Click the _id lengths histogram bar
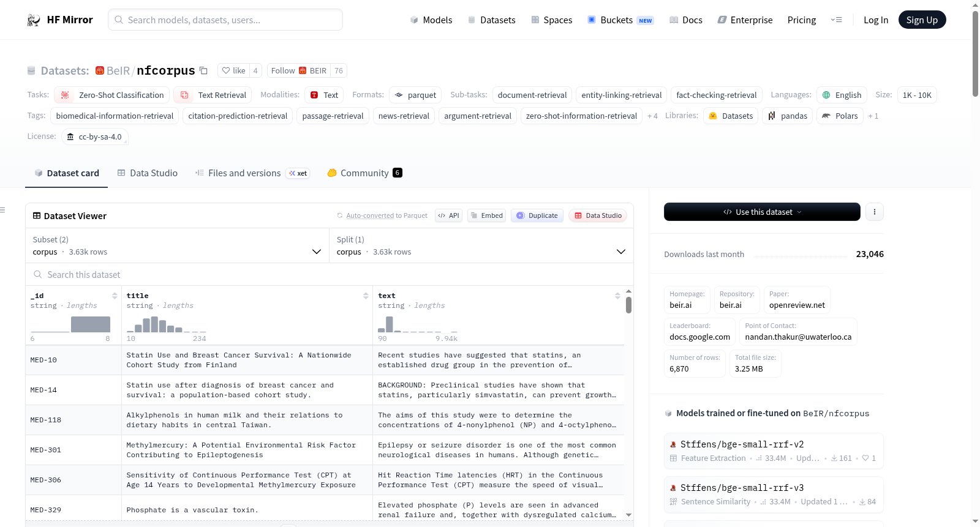Viewport: 980px width, 527px height. click(x=90, y=324)
